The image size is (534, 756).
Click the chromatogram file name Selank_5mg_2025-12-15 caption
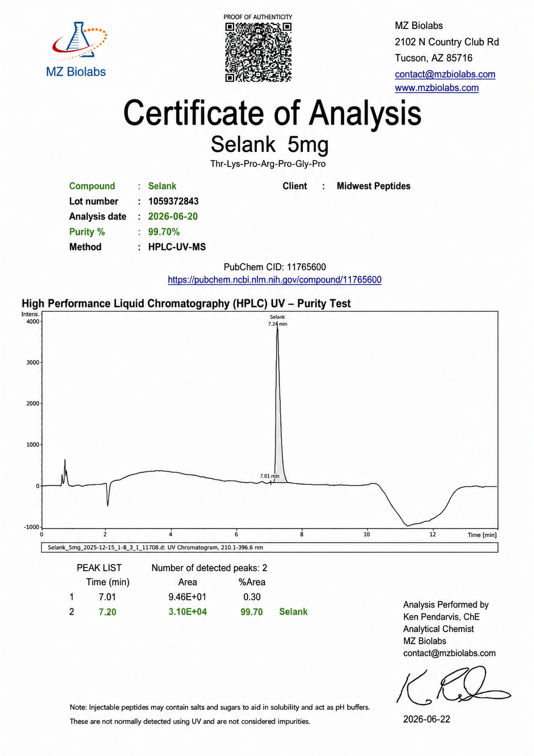click(x=155, y=548)
